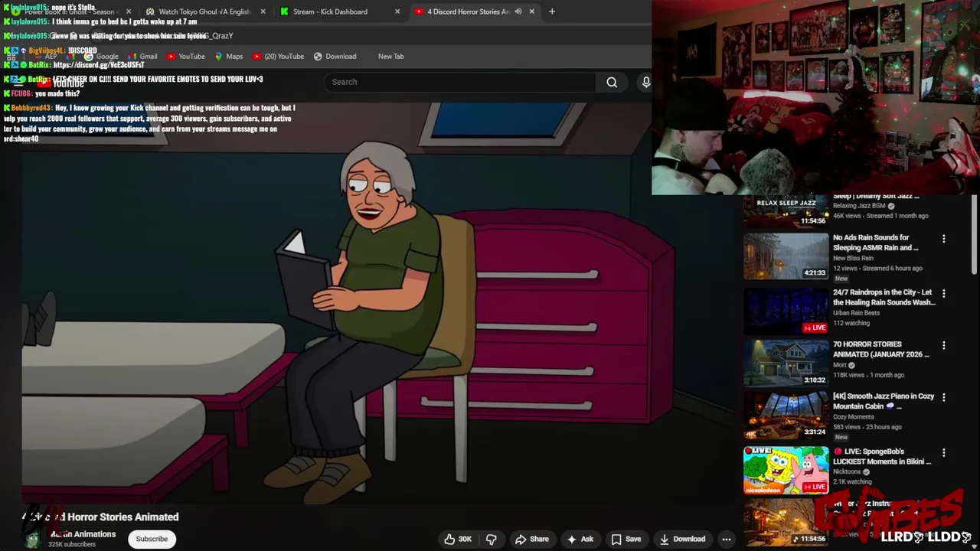Open the Gmail bookmark

(142, 56)
